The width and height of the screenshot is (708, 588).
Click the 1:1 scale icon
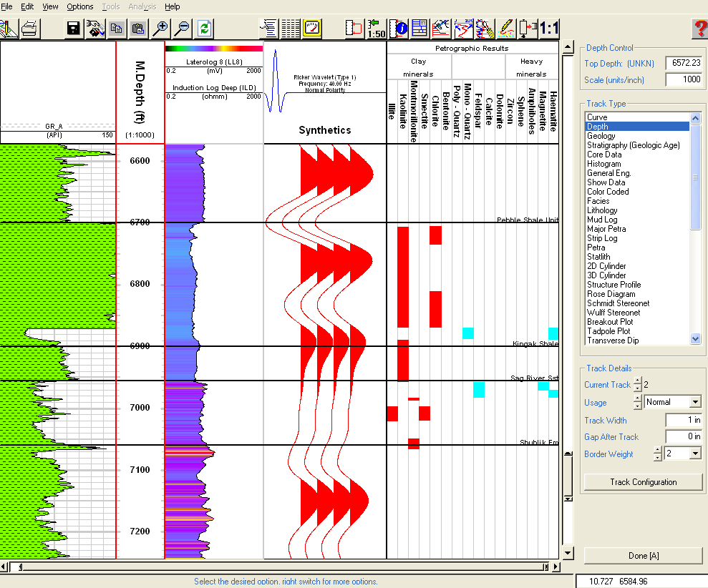coord(550,29)
